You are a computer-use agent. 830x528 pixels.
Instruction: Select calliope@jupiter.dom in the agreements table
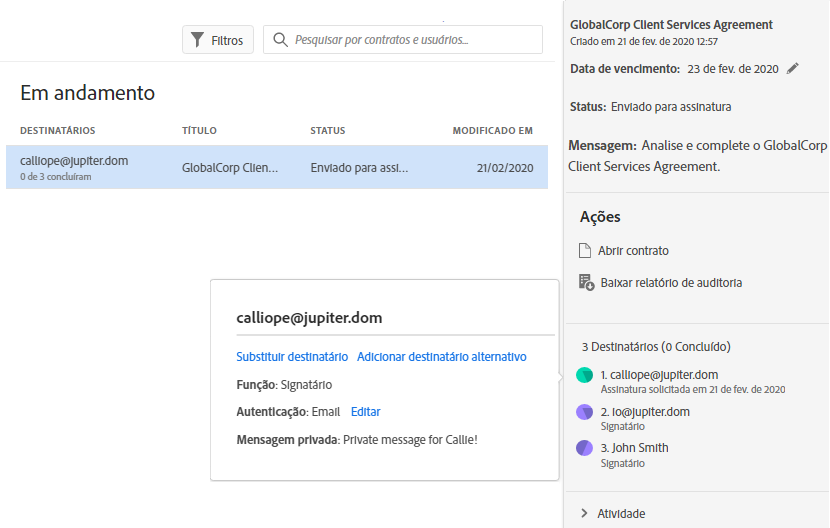coord(74,160)
